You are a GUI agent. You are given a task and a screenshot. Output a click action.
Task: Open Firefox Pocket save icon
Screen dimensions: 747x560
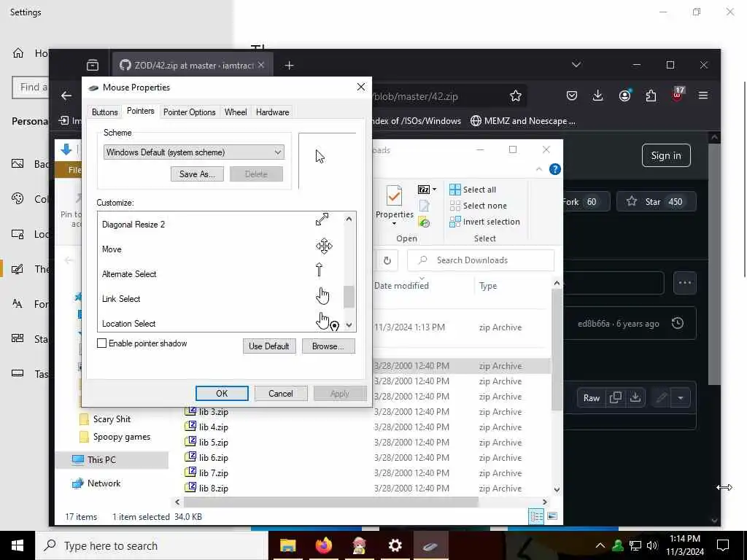[572, 96]
